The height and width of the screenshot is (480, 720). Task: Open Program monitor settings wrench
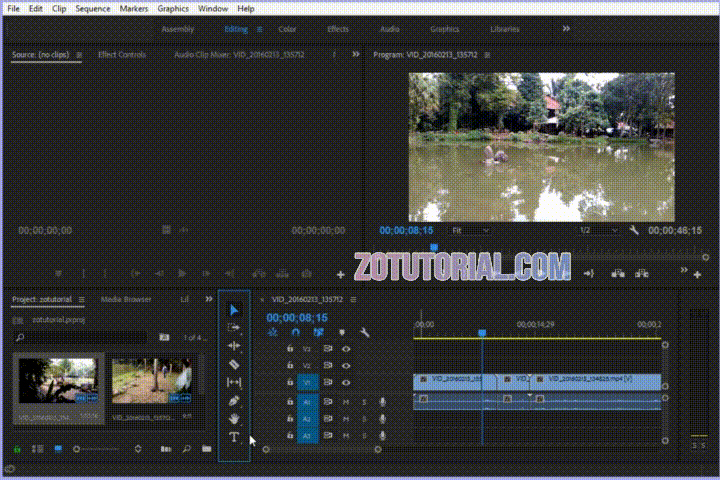(634, 230)
